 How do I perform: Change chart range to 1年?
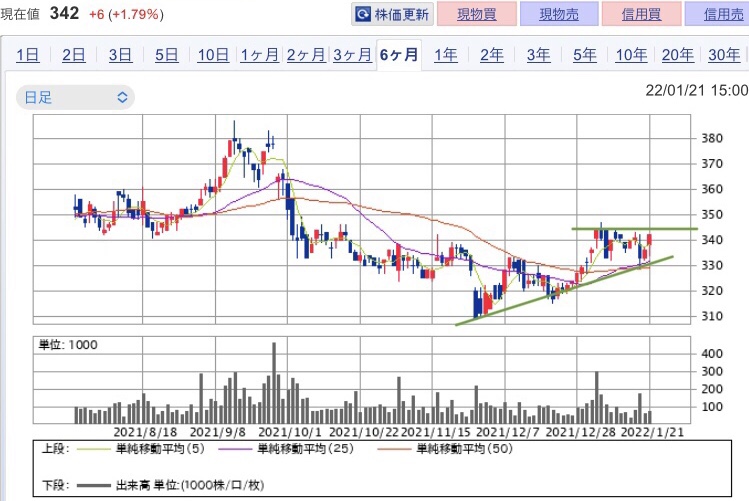click(446, 55)
